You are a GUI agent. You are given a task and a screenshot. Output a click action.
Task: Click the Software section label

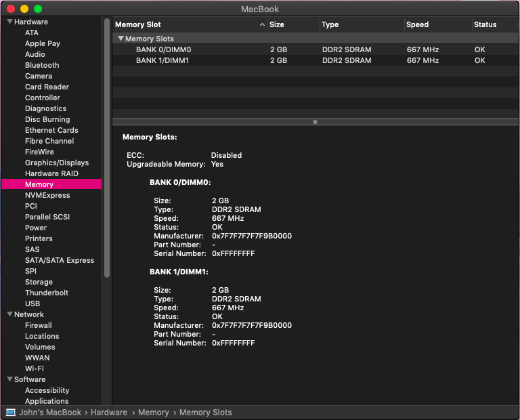30,379
